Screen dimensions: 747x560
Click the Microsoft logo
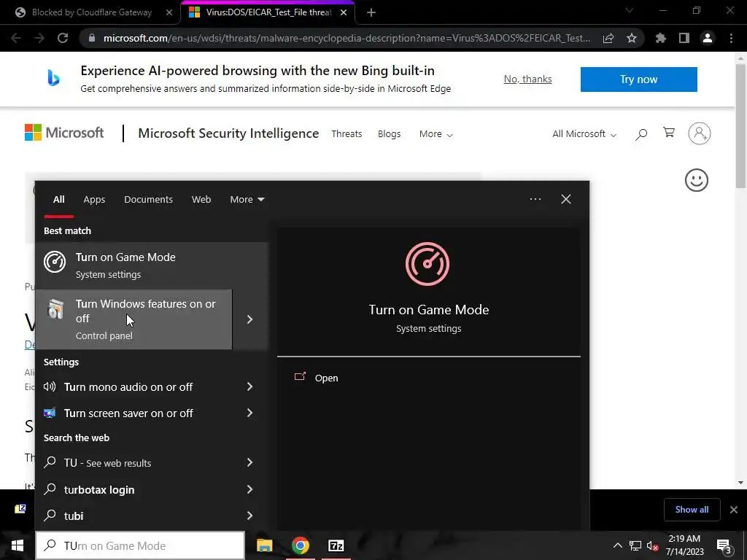(x=64, y=133)
